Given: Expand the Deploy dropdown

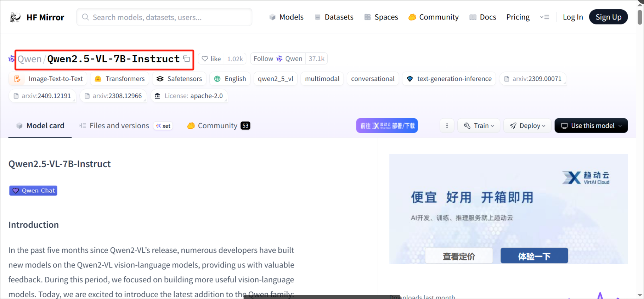Looking at the screenshot, I should click(x=527, y=126).
